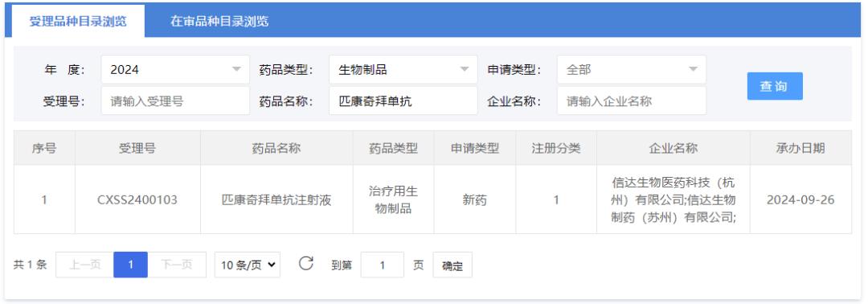Viewport: 868px width, 304px height.
Task: Click the 药品类型 column header
Action: point(393,148)
